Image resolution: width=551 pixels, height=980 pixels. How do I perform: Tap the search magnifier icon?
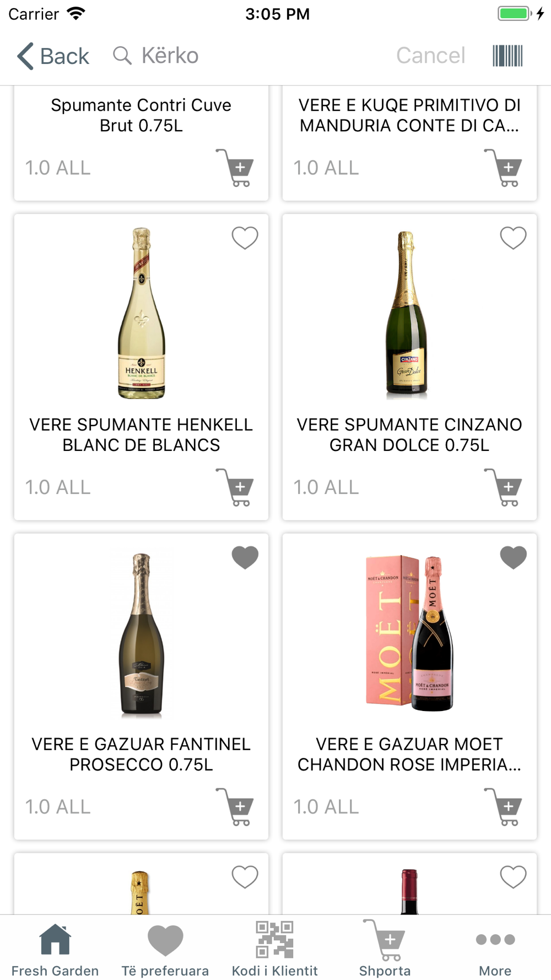[122, 56]
